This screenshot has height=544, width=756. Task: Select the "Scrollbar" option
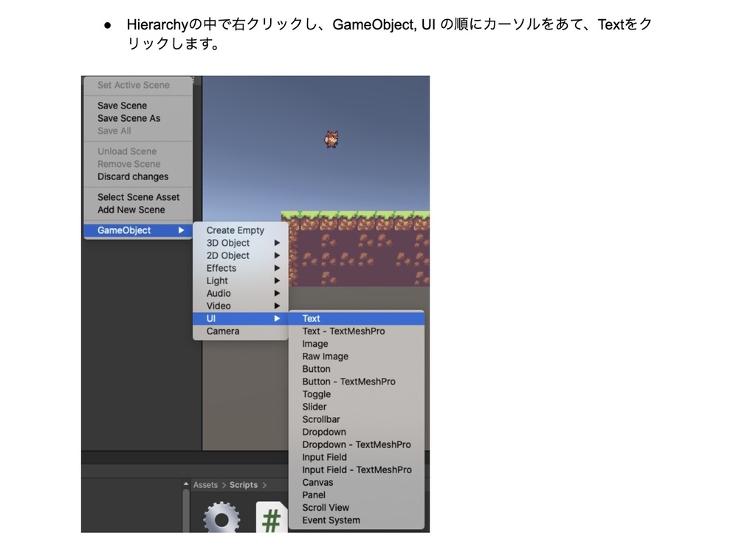(x=321, y=419)
